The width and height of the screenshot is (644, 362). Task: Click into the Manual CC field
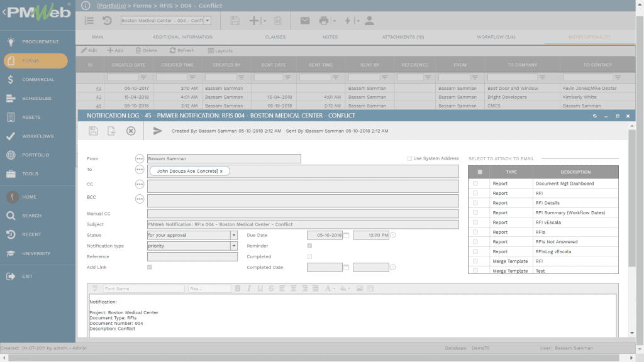click(303, 214)
